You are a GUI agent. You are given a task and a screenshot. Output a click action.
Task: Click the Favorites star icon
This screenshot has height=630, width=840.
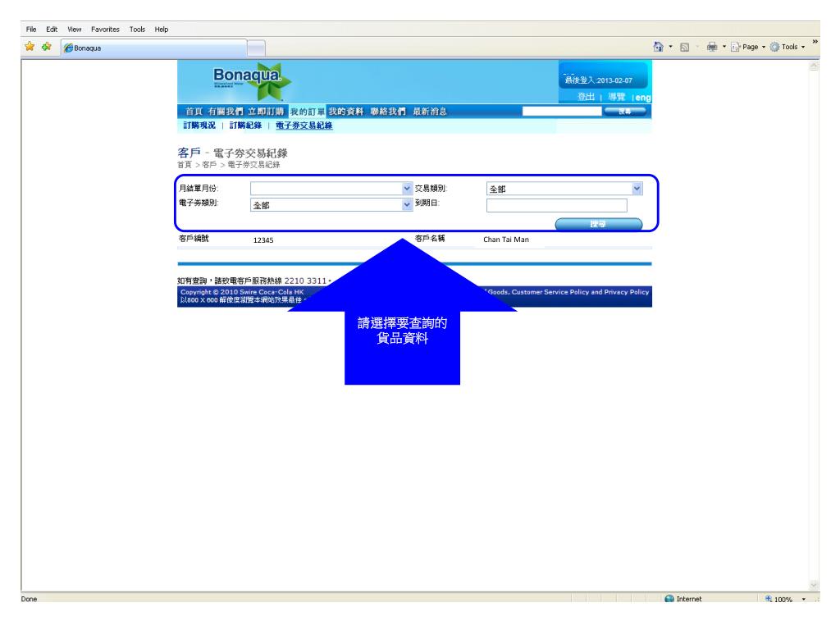30,47
